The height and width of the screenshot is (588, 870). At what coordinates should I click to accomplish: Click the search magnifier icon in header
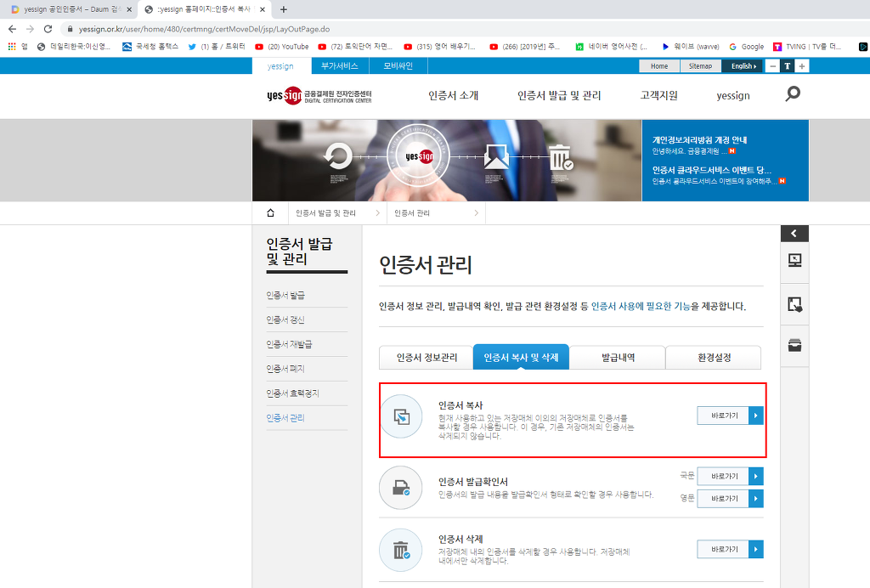coord(793,94)
